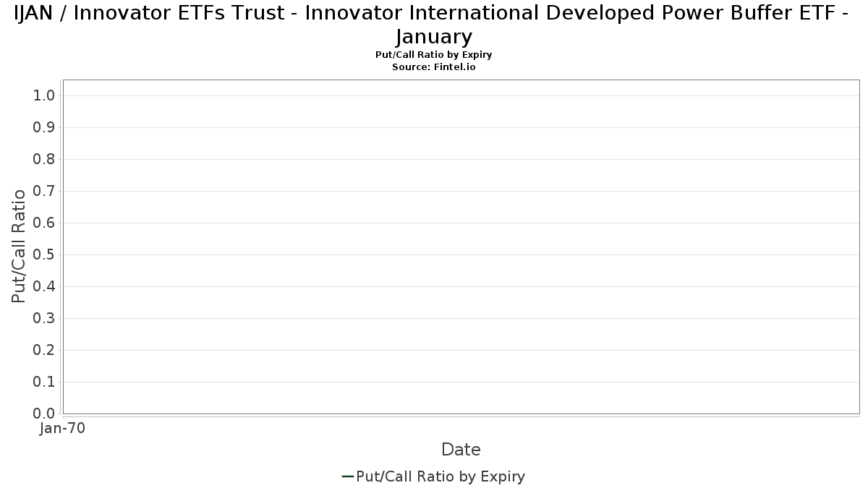Image resolution: width=868 pixels, height=488 pixels.
Task: Click the 0.2 y-axis tick label
Action: click(x=44, y=350)
